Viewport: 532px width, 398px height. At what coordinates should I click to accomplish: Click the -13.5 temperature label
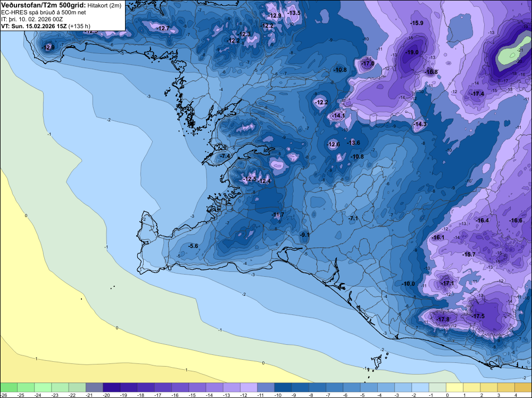coord(294,13)
